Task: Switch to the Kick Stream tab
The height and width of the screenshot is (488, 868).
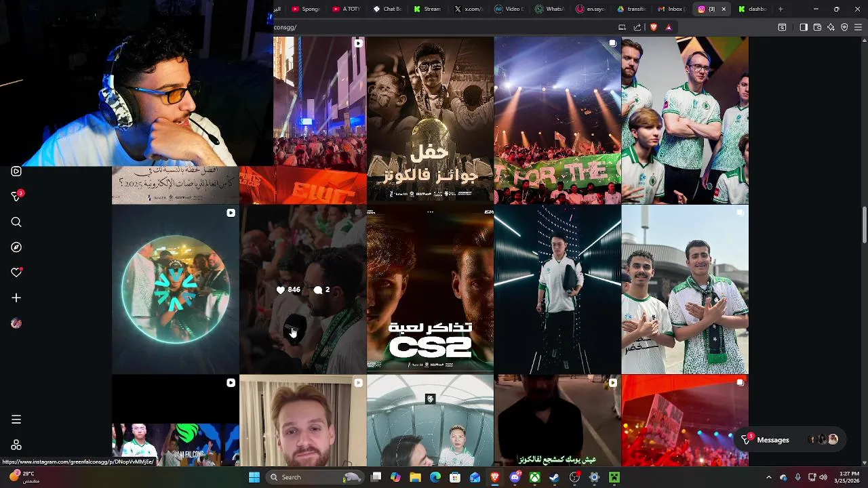Action: tap(428, 9)
